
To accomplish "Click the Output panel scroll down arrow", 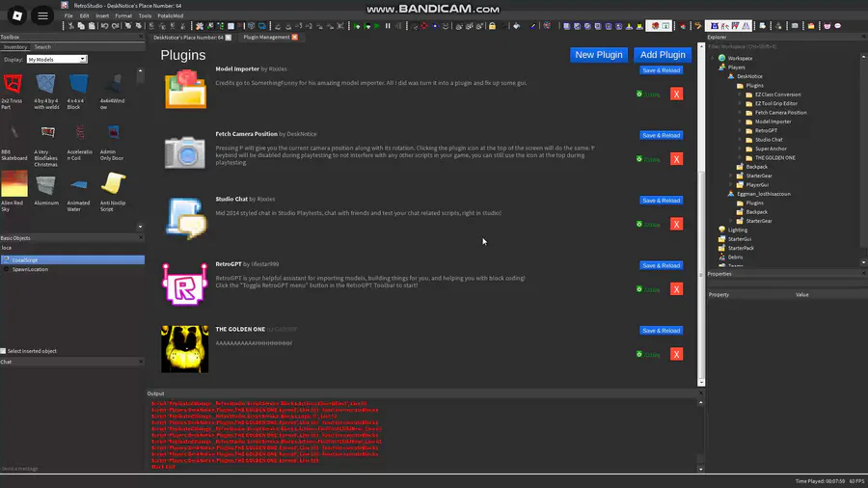I will tap(701, 469).
